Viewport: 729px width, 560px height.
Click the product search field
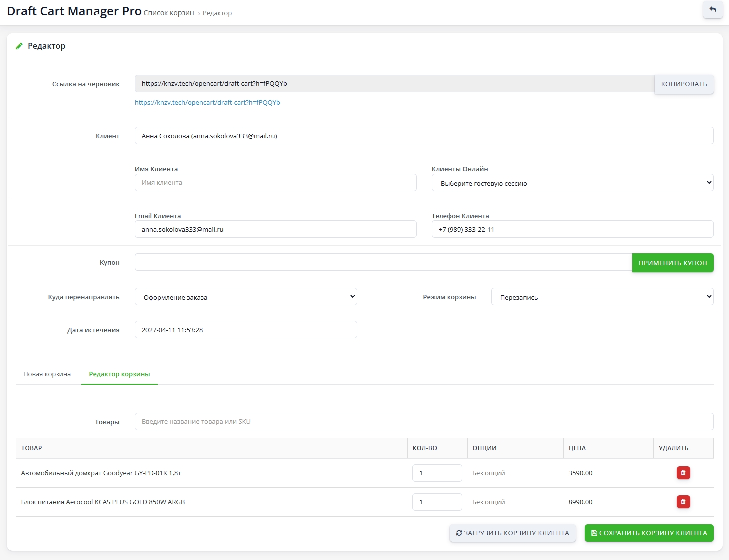tap(423, 422)
